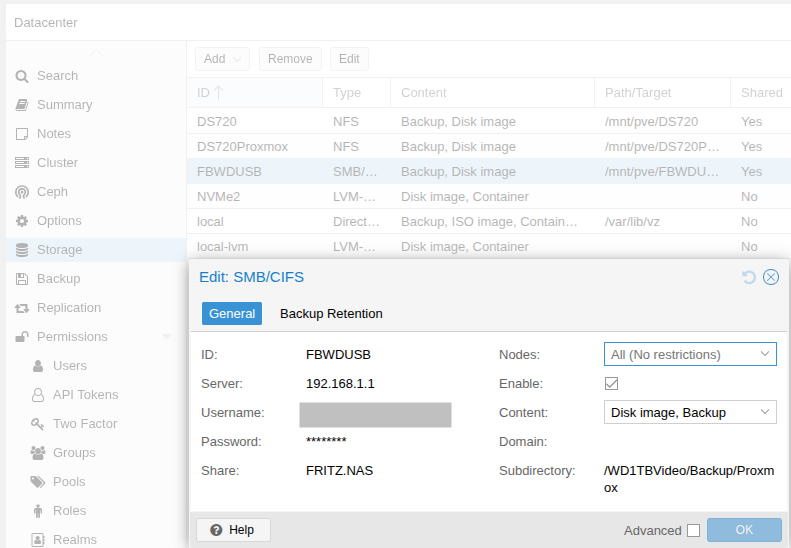Open Ceph via its spiral icon
The width and height of the screenshot is (791, 548).
(x=22, y=192)
